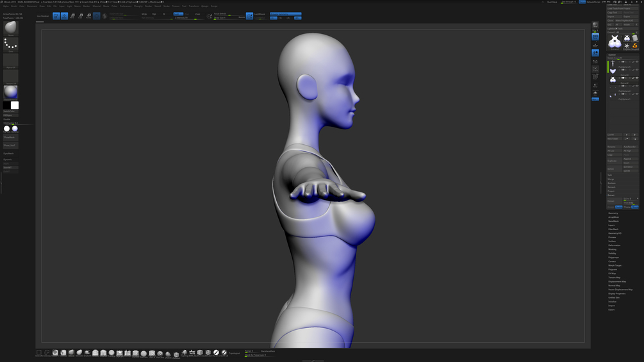Choose the Rotate transform tool icon
This screenshot has height=362, width=644.
coord(88,16)
